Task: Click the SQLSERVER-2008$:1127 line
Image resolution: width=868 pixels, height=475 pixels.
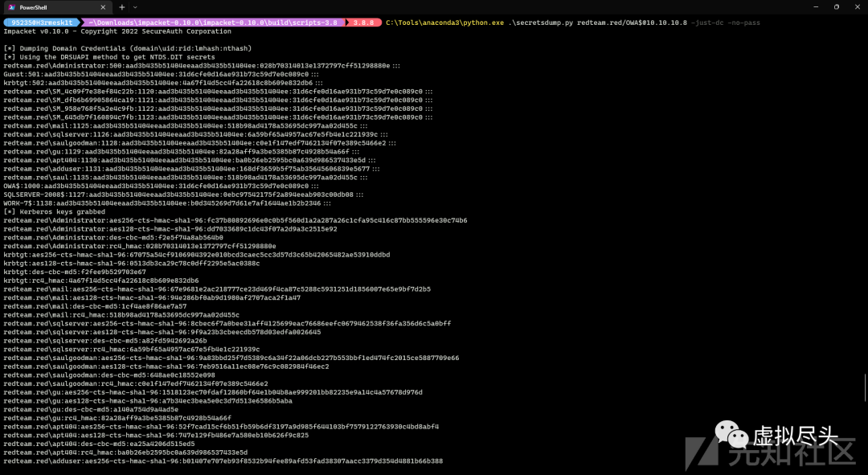Action: [183, 195]
